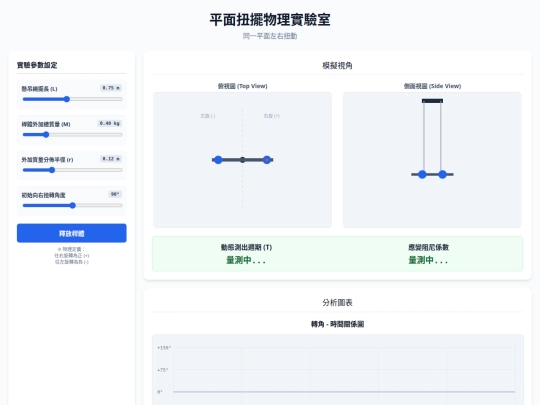The width and height of the screenshot is (540, 405).
Task: Click the left mass ball in Top View
Action: (218, 160)
